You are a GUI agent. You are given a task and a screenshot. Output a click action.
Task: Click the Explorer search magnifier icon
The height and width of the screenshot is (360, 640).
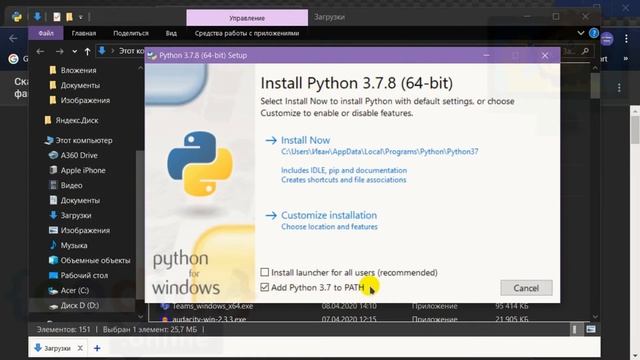click(586, 51)
